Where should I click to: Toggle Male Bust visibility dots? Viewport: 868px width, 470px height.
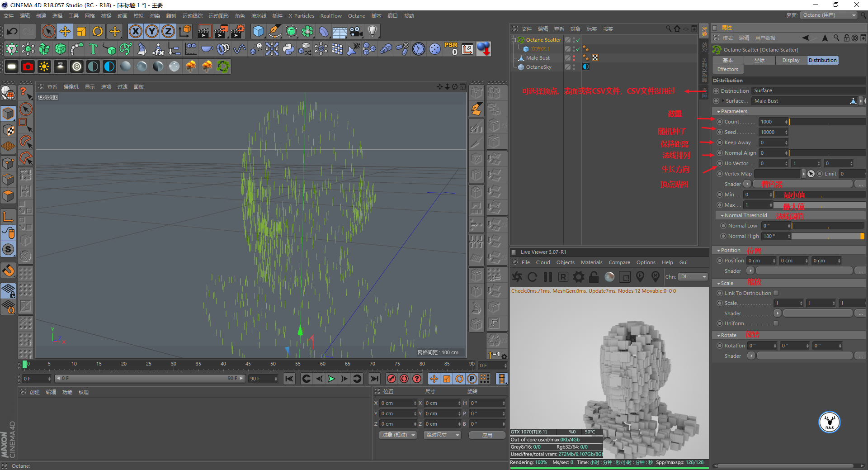tap(574, 58)
